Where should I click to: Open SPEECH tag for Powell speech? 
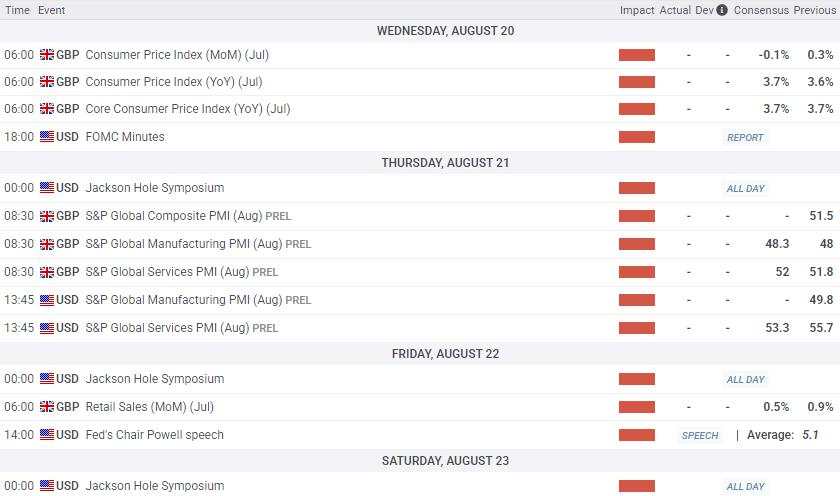700,435
